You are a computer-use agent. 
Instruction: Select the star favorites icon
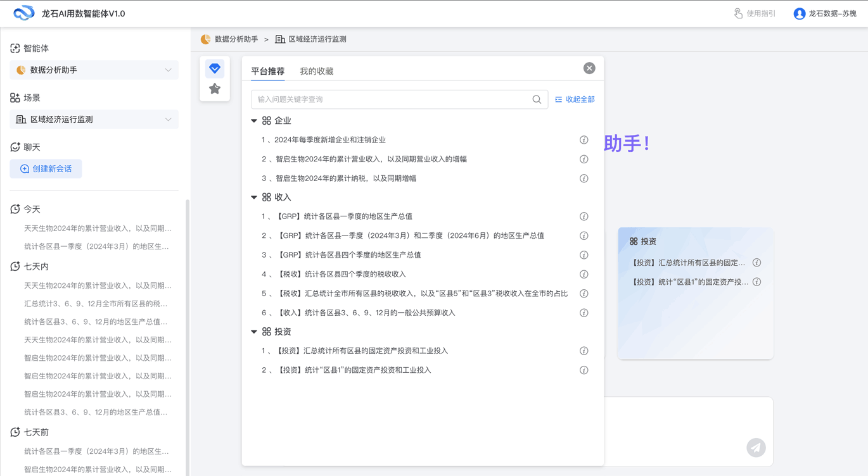[x=215, y=90]
